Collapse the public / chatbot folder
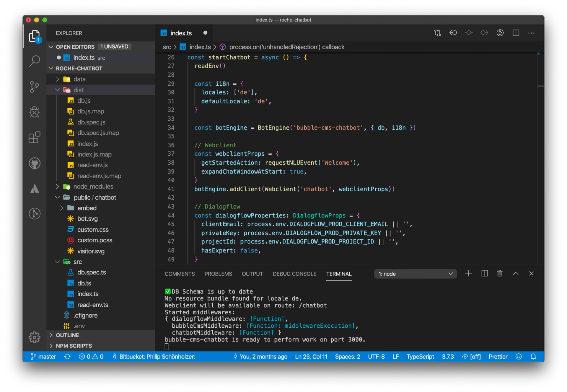Screen dimensions: 567x392 pos(58,197)
